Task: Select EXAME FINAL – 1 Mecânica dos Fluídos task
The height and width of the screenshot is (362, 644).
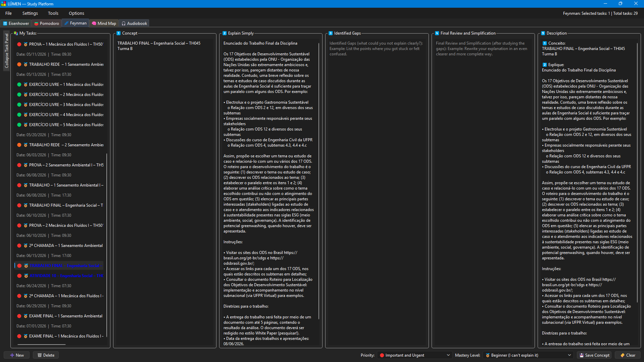Action: pos(60,336)
